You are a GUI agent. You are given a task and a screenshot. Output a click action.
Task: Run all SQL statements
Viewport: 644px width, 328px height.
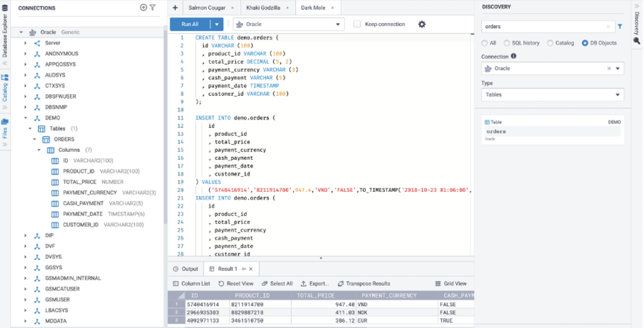[x=190, y=24]
